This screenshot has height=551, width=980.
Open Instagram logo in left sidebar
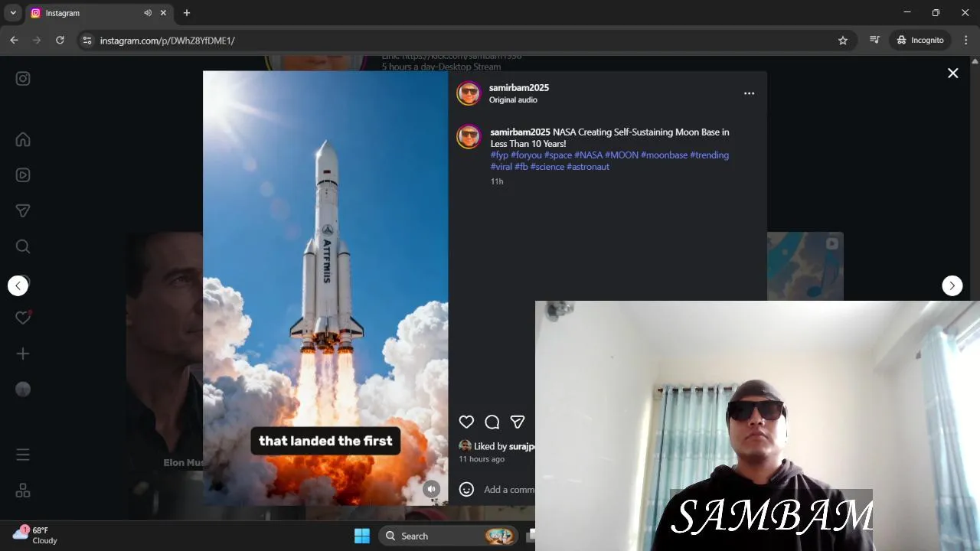click(23, 78)
